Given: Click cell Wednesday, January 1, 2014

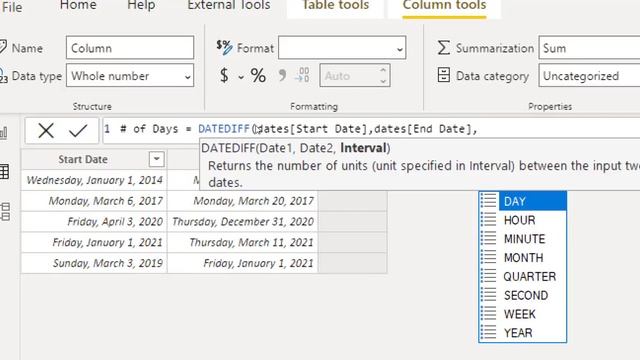Looking at the screenshot, I should pos(94,180).
